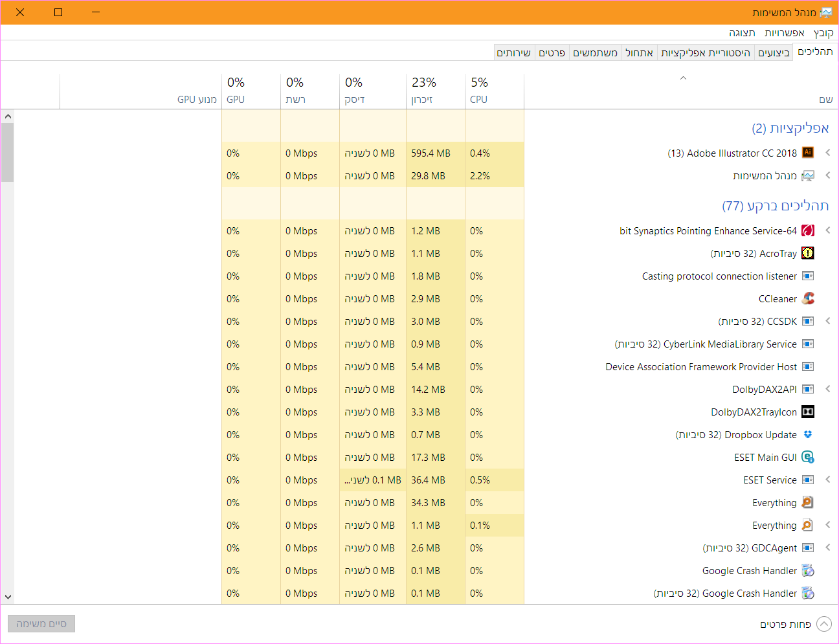Click the vertical scrollbar thumb
The image size is (839, 644).
(8, 153)
